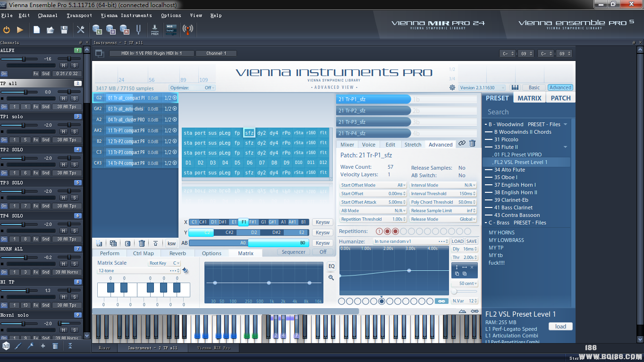
Task: Click the SAVE humanize button
Action: click(472, 241)
